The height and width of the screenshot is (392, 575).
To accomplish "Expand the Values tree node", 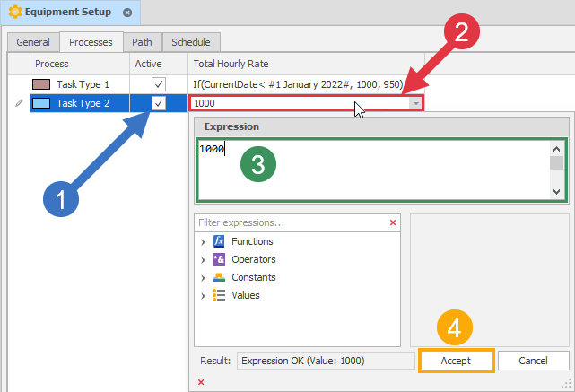I will point(203,296).
